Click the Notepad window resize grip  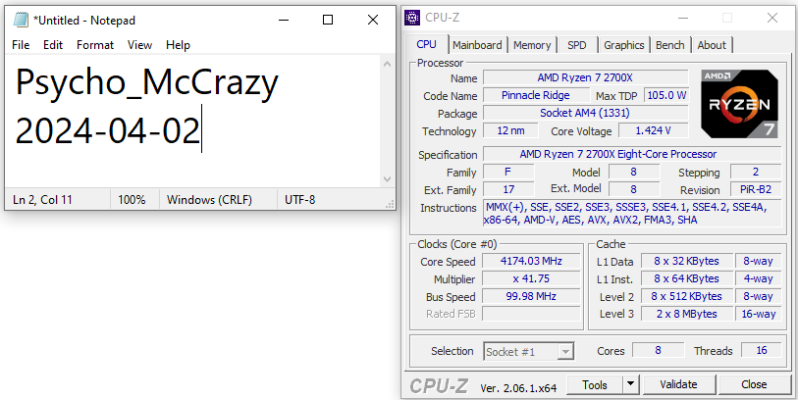click(390, 204)
